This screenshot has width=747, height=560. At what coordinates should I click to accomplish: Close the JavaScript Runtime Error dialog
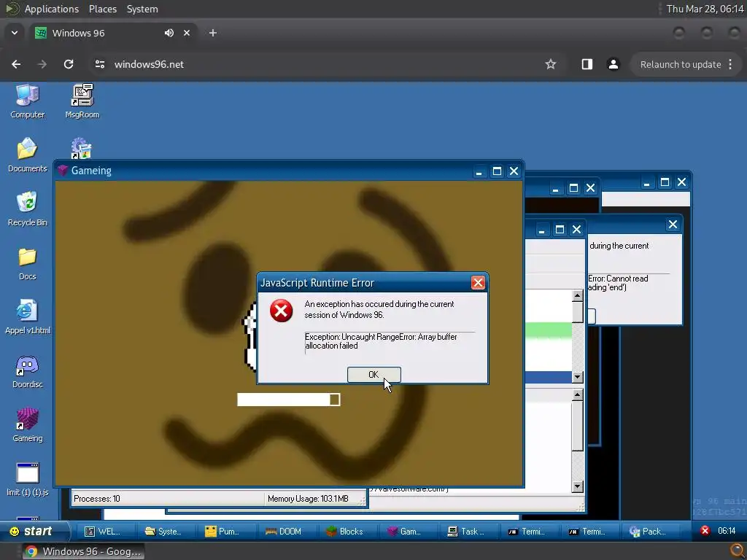pos(478,283)
